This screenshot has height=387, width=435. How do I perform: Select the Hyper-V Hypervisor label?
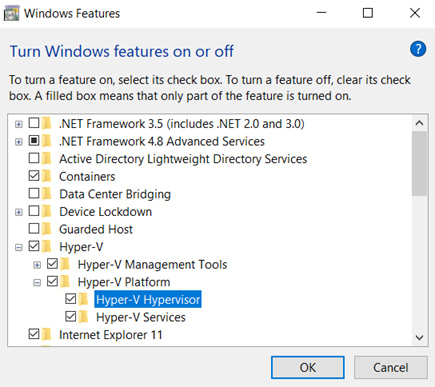148,299
